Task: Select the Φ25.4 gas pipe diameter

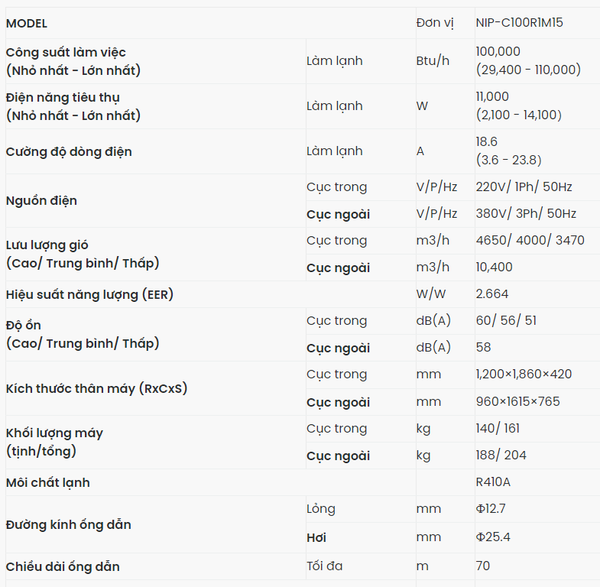Action: tap(493, 537)
